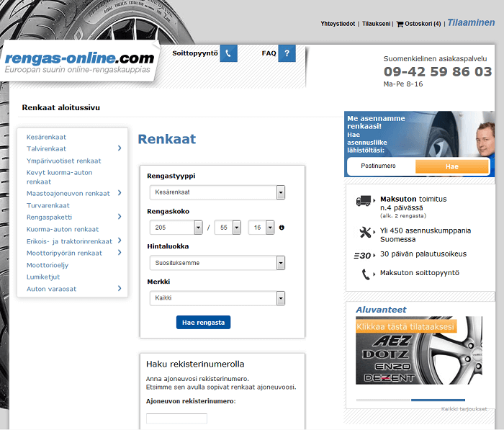The image size is (504, 430).
Task: Click the Maksuton toimitus text
Action: tap(413, 199)
